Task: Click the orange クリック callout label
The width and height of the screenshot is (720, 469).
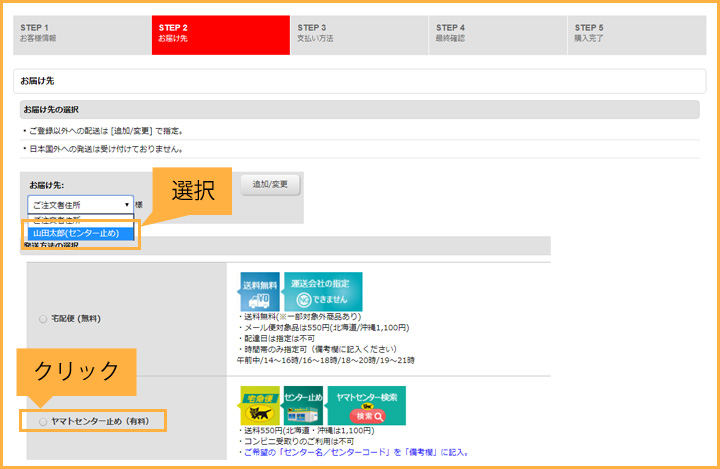Action: tap(77, 370)
